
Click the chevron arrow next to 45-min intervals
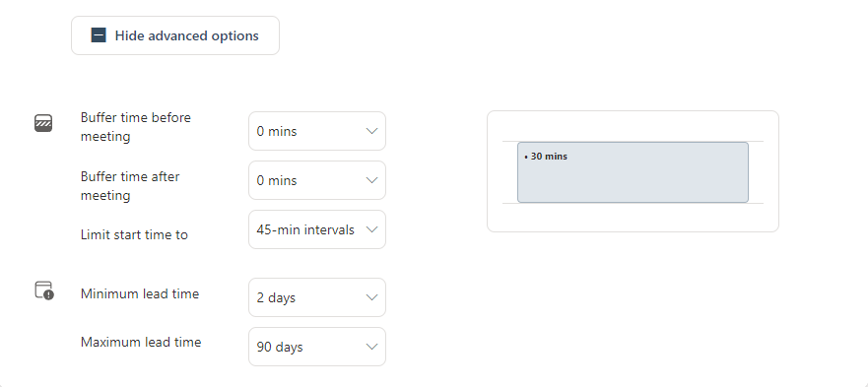pos(372,229)
